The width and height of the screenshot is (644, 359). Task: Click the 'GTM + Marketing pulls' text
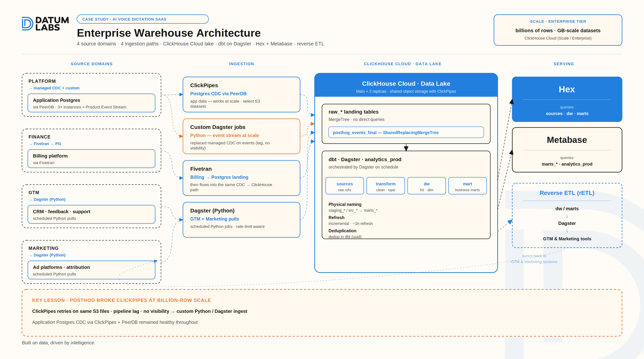point(214,219)
